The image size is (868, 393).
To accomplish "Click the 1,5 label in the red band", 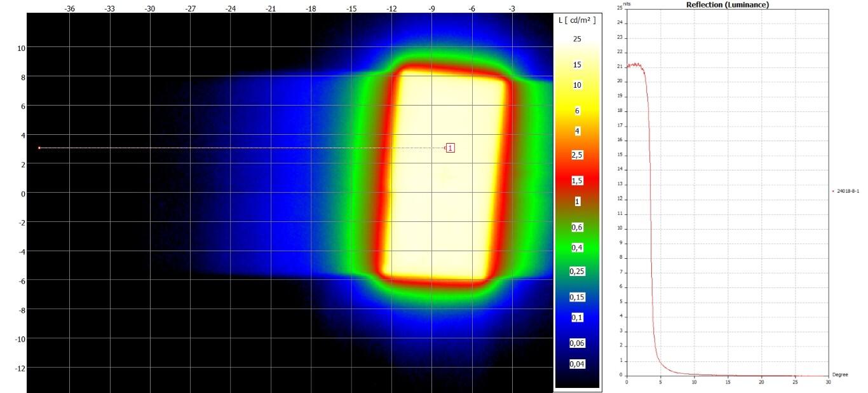I will pyautogui.click(x=577, y=181).
